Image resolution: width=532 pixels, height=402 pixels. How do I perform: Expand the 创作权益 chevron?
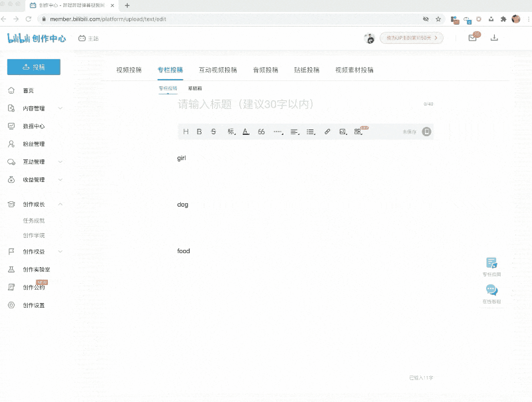(60, 252)
